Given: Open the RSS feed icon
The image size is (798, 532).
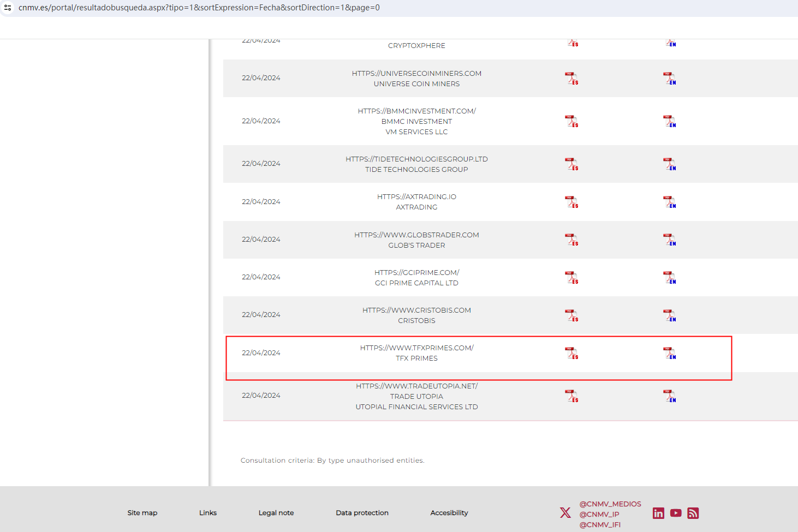Looking at the screenshot, I should pyautogui.click(x=693, y=513).
